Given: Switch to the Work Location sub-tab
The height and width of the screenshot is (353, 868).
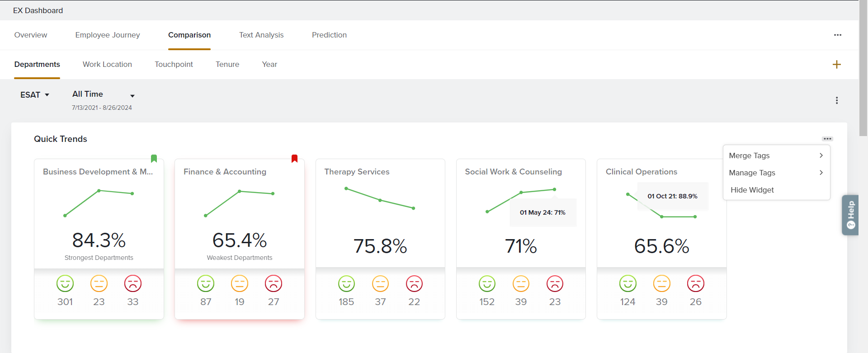Looking at the screenshot, I should [x=107, y=65].
